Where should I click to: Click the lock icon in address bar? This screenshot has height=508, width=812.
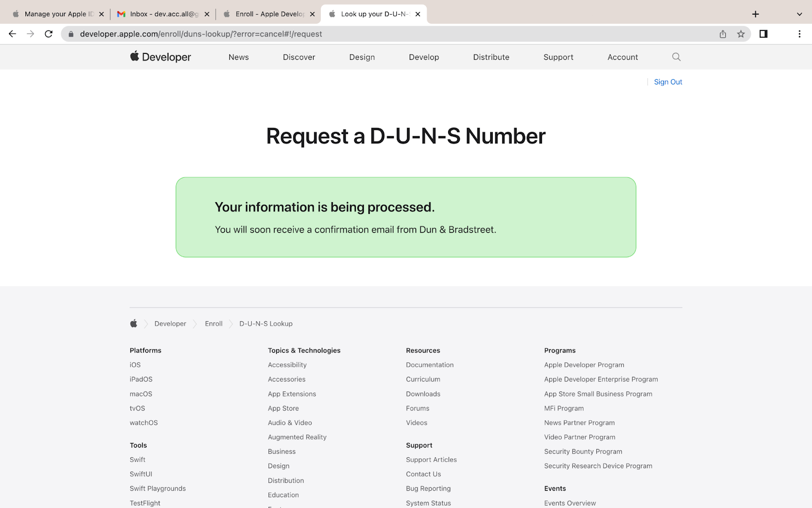click(71, 34)
